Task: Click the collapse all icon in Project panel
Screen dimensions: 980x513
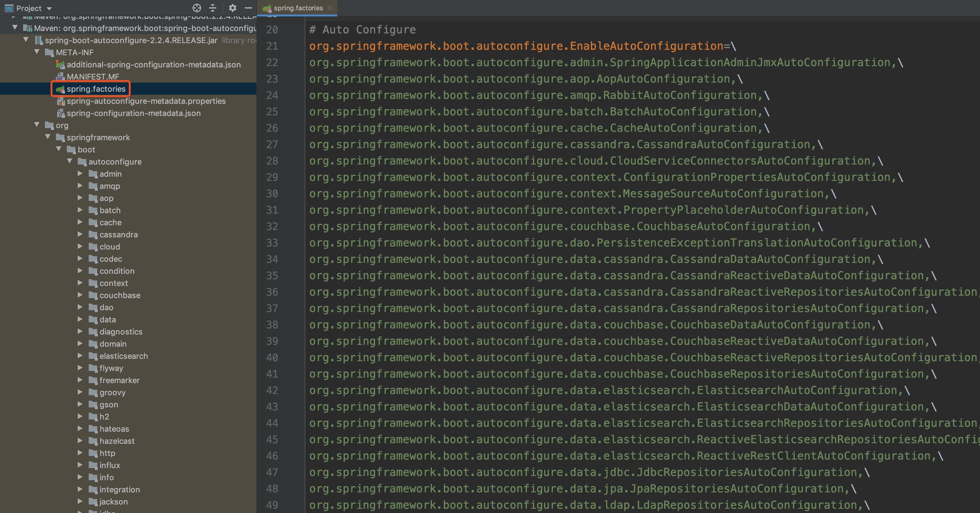Action: (x=213, y=8)
